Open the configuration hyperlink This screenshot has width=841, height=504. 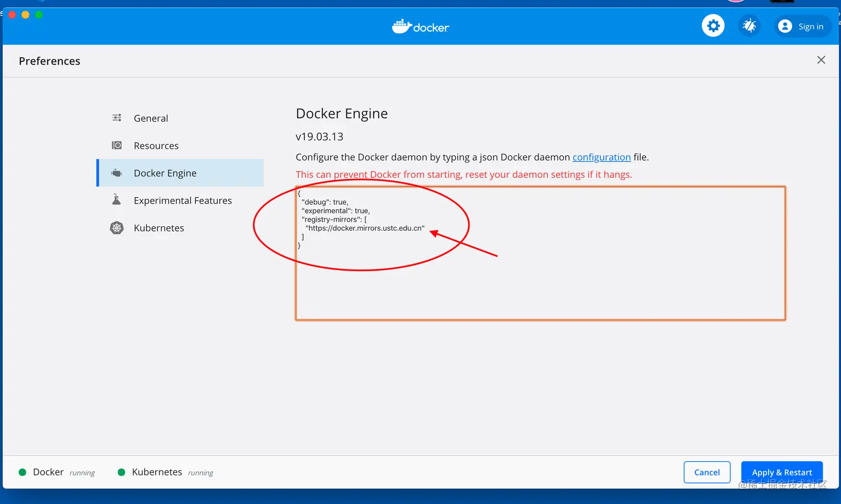click(x=601, y=157)
